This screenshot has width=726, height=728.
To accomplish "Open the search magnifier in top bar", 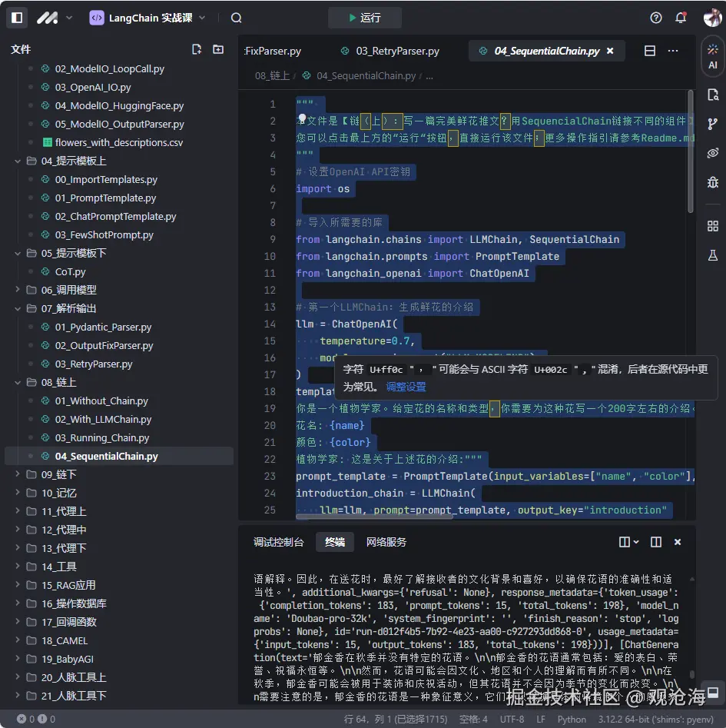I will (x=237, y=18).
